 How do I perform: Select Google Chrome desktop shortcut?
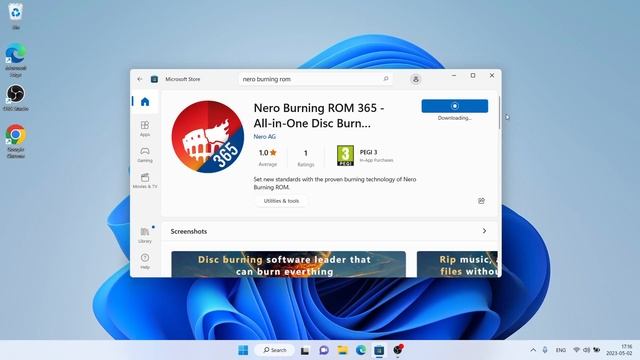[x=16, y=141]
